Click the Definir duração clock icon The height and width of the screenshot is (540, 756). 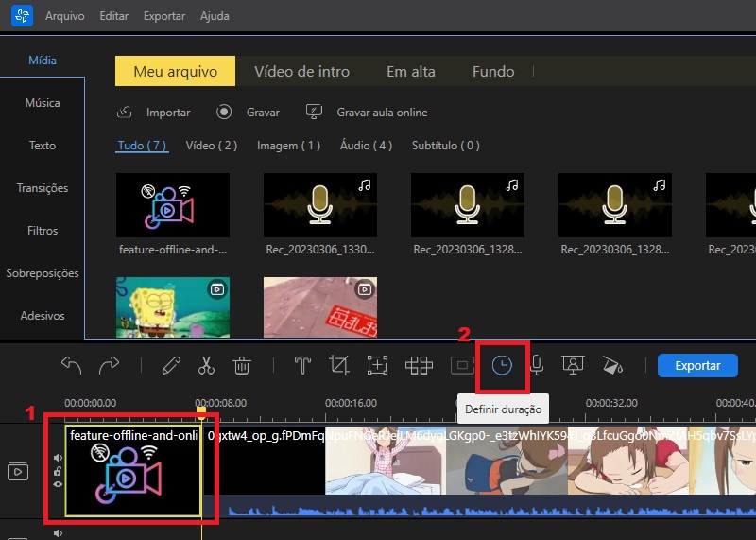click(x=502, y=365)
